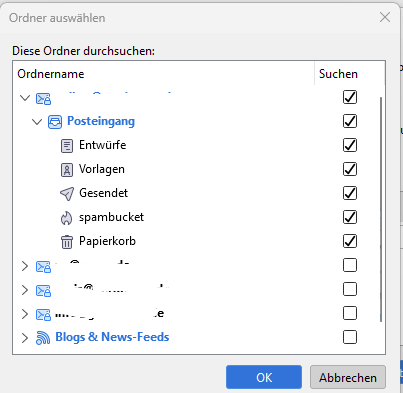Click the mail account icon in the first row

click(43, 98)
